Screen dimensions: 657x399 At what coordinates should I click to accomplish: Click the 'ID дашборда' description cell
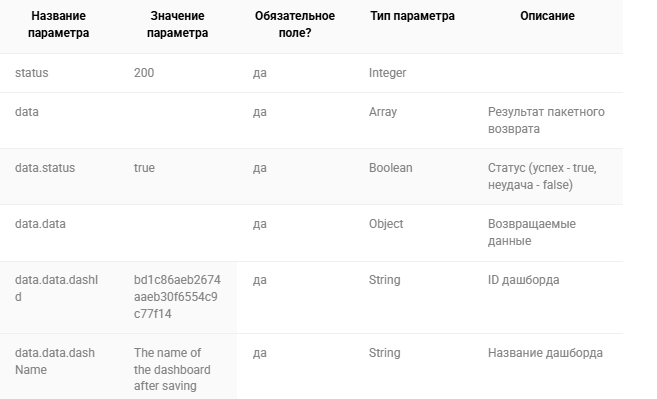pos(523,280)
